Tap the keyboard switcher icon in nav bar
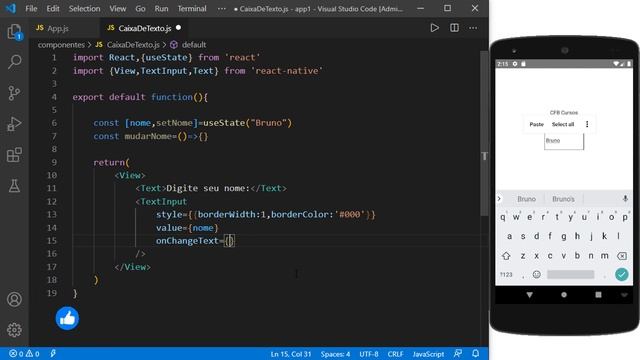Image resolution: width=640 pixels, height=360 pixels. click(624, 295)
